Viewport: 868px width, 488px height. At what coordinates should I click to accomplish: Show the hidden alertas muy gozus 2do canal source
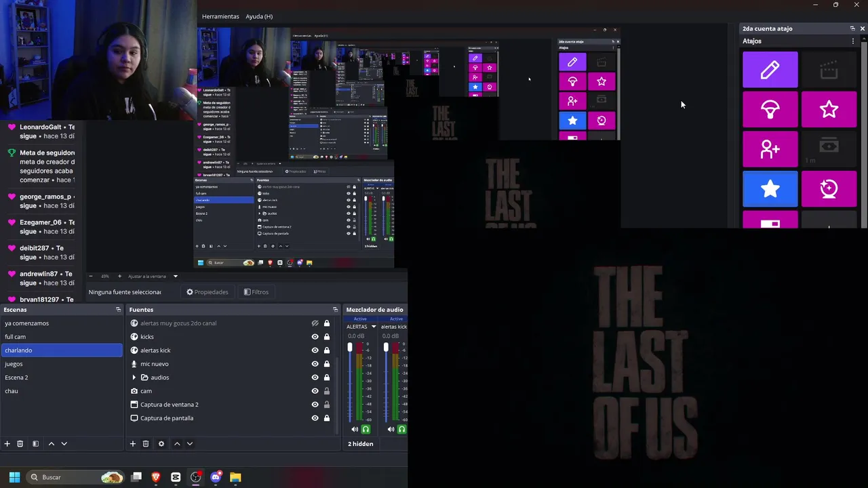click(x=315, y=323)
